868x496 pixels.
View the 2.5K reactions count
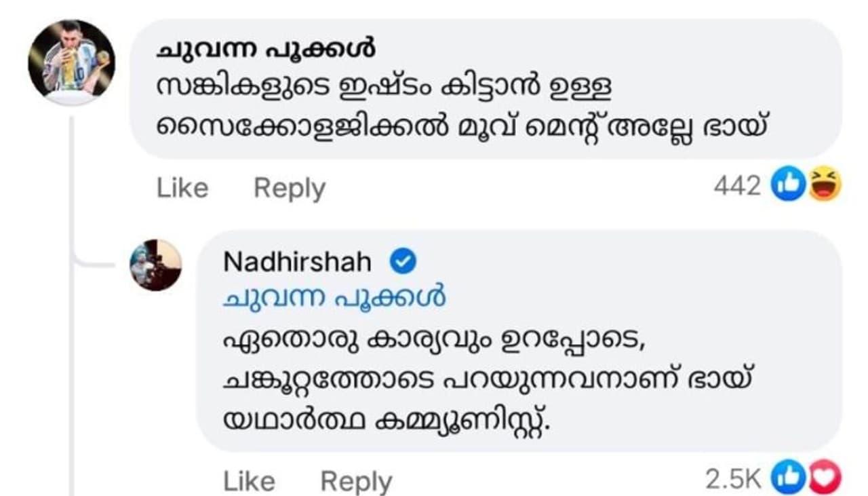coord(734,480)
